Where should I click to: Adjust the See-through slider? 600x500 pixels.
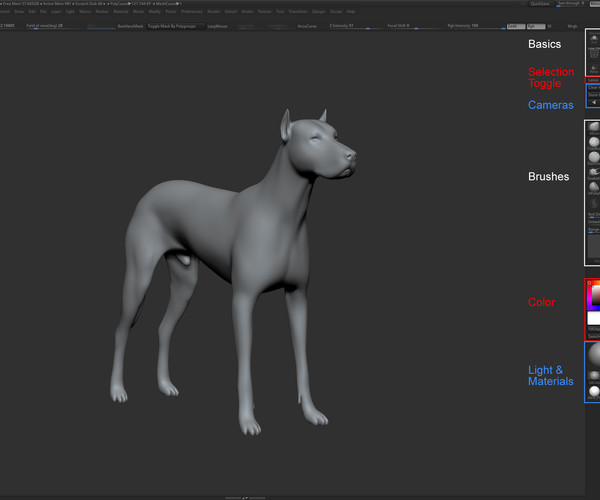tap(572, 4)
